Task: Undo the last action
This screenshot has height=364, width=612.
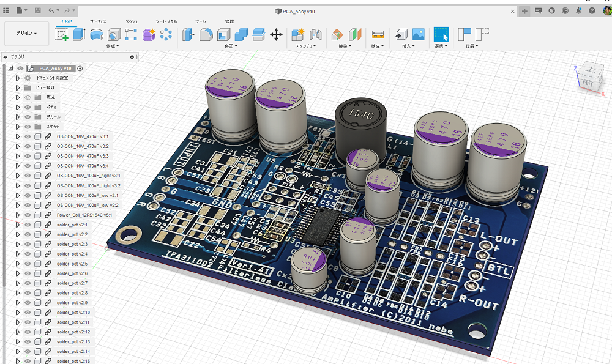Action: (x=51, y=10)
